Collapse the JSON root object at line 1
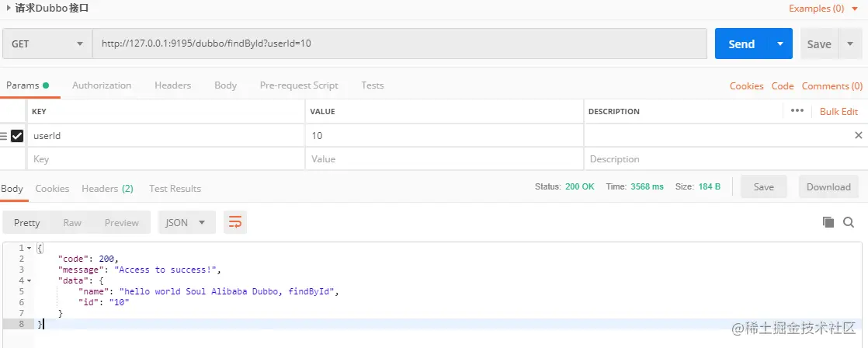 [30, 248]
